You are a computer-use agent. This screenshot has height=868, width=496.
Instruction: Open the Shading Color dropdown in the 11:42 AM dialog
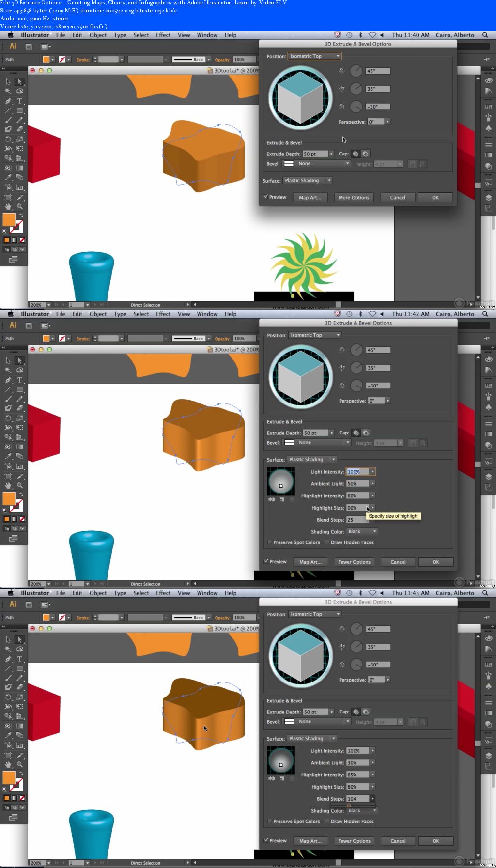pos(362,531)
